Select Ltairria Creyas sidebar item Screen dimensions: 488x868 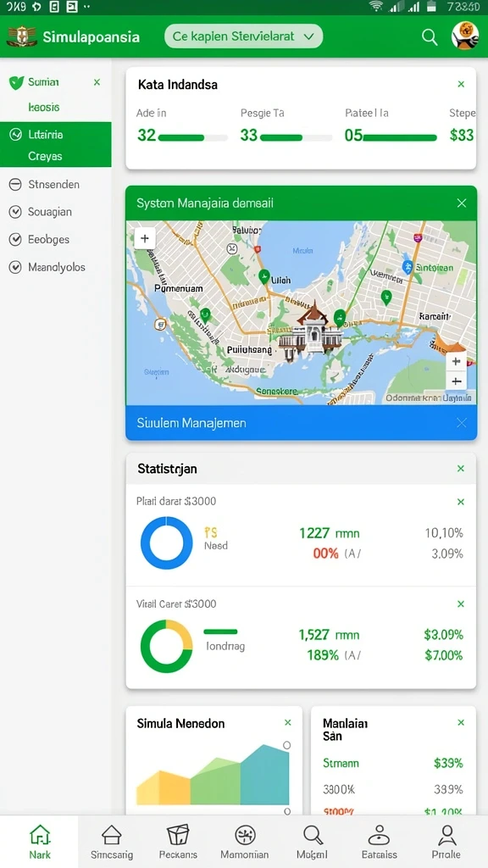55,144
